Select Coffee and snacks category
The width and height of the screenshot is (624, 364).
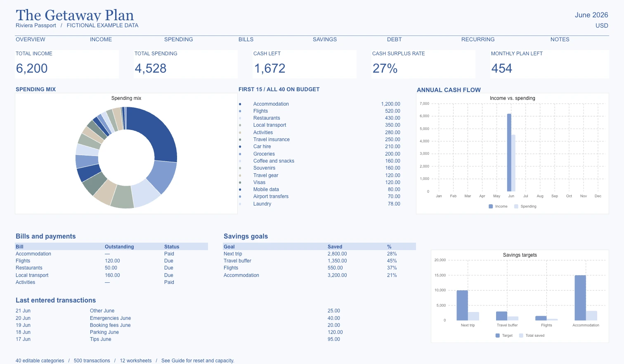point(274,161)
